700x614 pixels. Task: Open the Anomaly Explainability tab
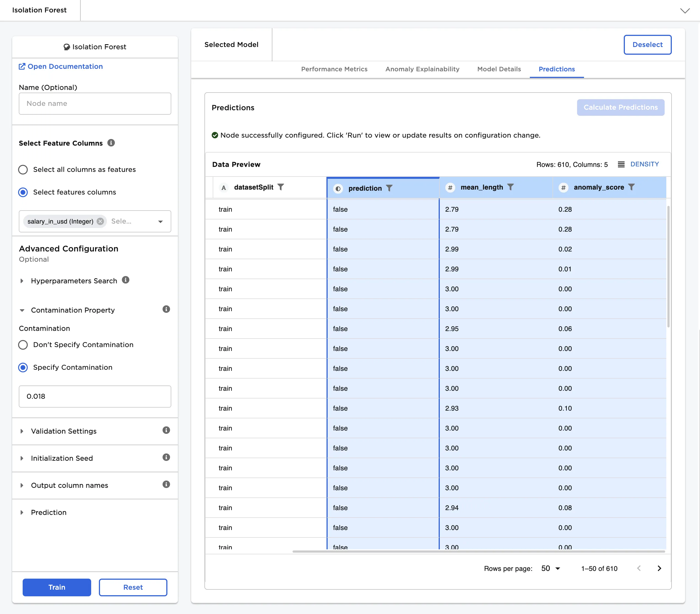pyautogui.click(x=422, y=69)
